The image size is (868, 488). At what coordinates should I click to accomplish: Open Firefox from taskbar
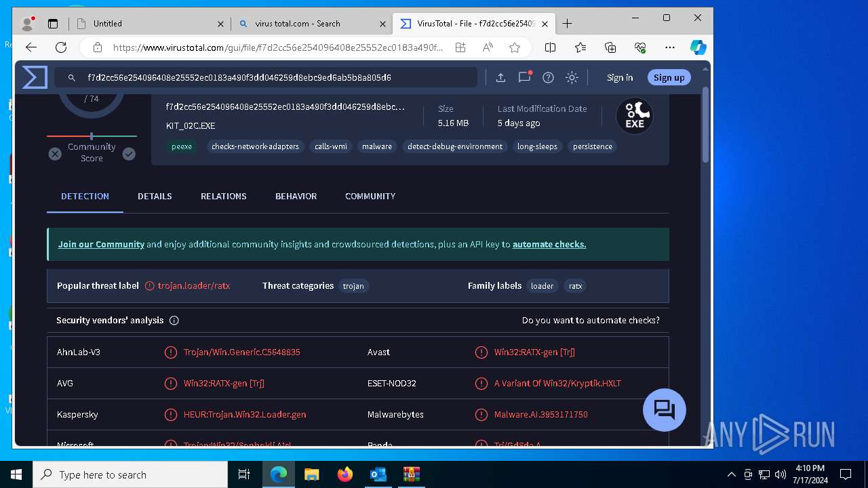[344, 474]
